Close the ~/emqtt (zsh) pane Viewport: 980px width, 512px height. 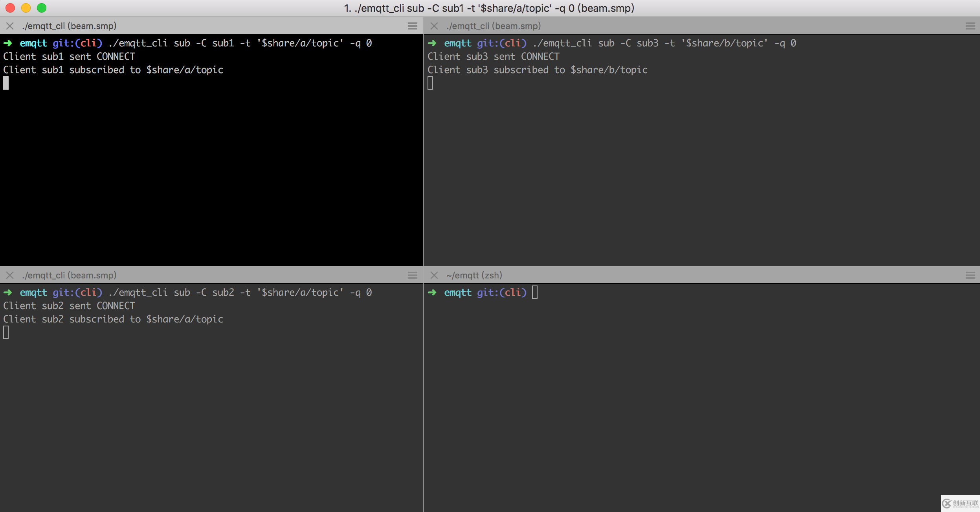click(x=434, y=275)
